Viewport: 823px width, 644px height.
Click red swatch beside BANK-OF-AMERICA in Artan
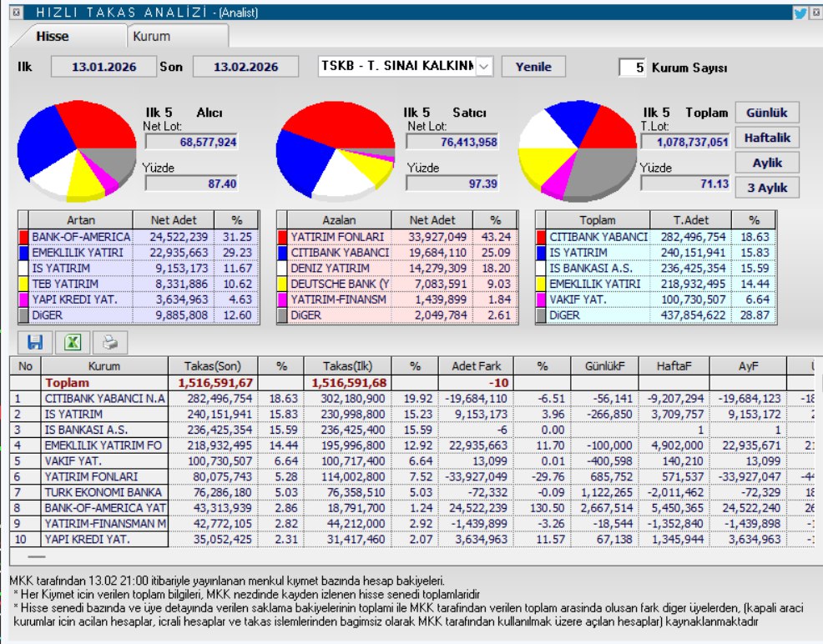pos(23,237)
